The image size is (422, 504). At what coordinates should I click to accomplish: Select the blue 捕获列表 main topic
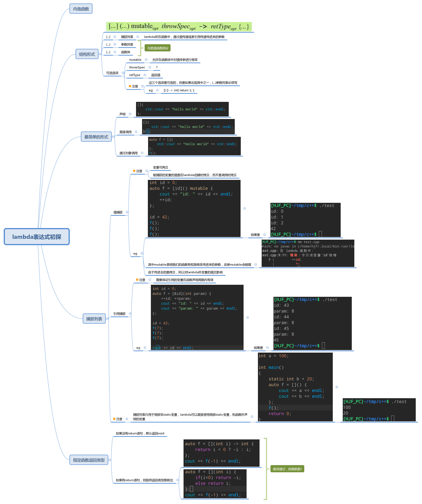tap(94, 319)
